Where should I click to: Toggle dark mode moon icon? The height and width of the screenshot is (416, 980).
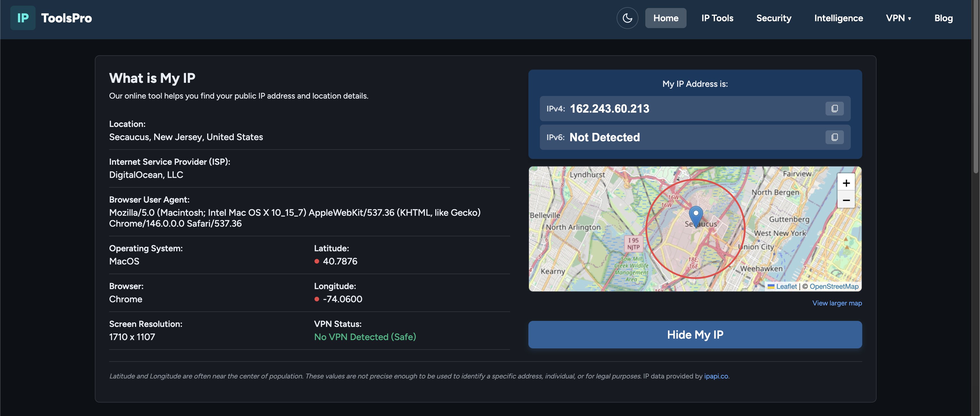click(x=627, y=18)
